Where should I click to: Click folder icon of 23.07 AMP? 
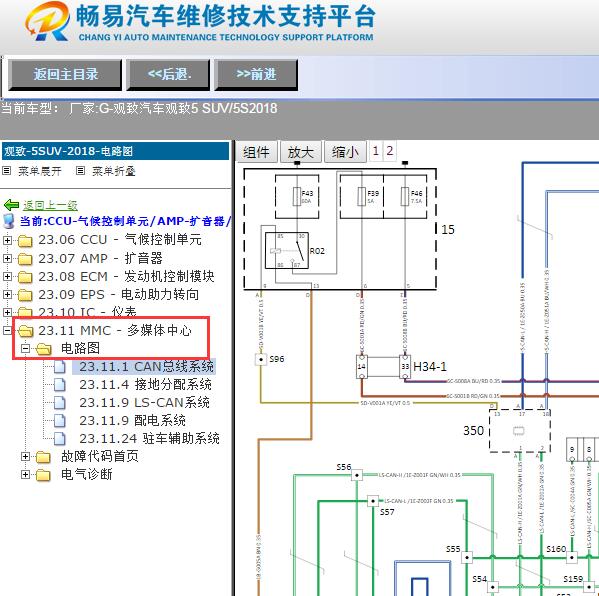[x=25, y=259]
